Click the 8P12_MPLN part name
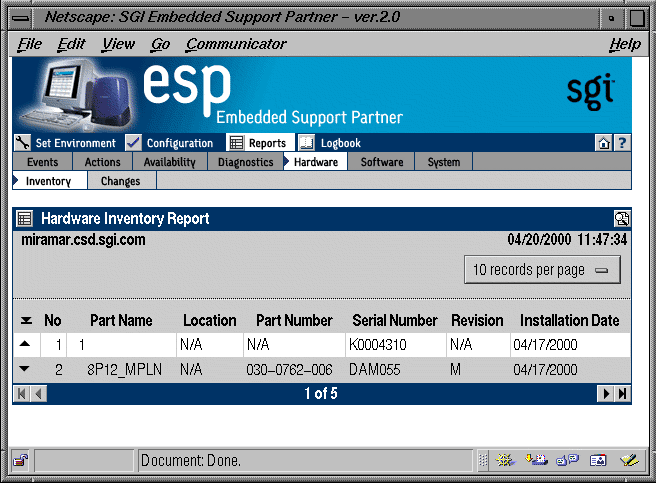 [124, 370]
